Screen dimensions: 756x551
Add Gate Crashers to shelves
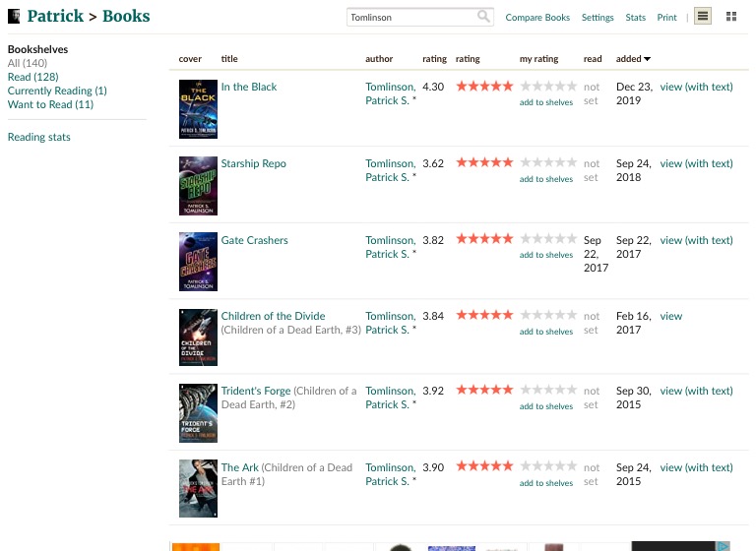point(546,255)
